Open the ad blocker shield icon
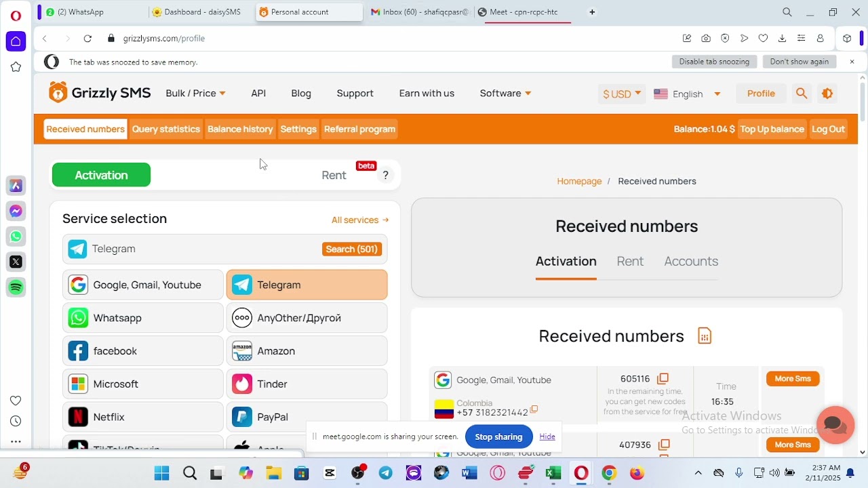The width and height of the screenshot is (868, 488). [x=725, y=39]
